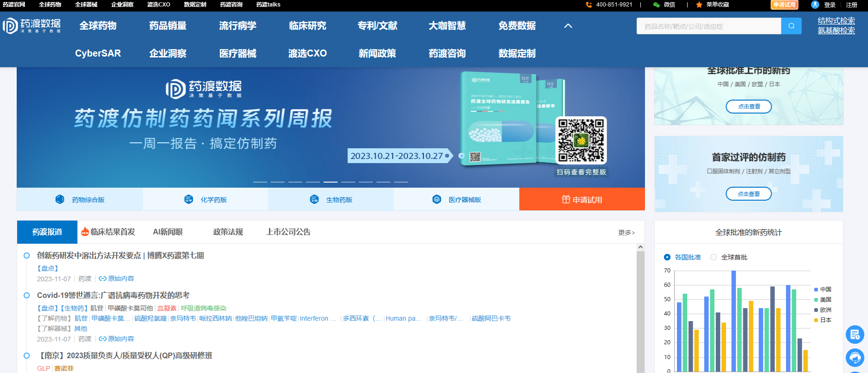
Task: Open 全球药物 in the main navigation
Action: point(98,26)
